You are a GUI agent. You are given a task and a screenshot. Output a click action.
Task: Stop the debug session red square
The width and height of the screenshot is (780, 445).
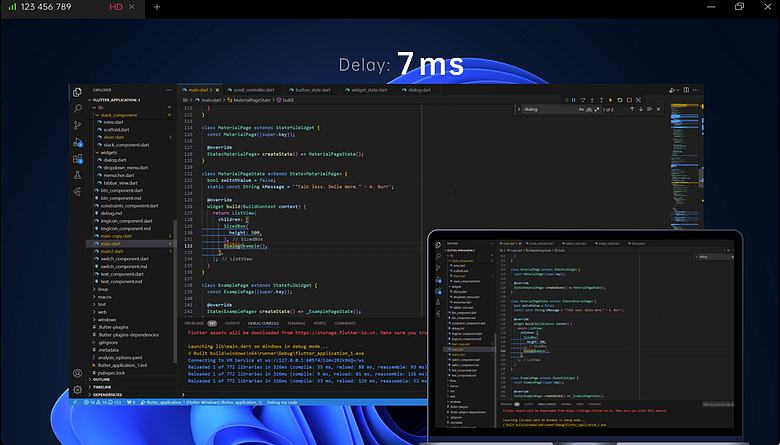click(629, 100)
